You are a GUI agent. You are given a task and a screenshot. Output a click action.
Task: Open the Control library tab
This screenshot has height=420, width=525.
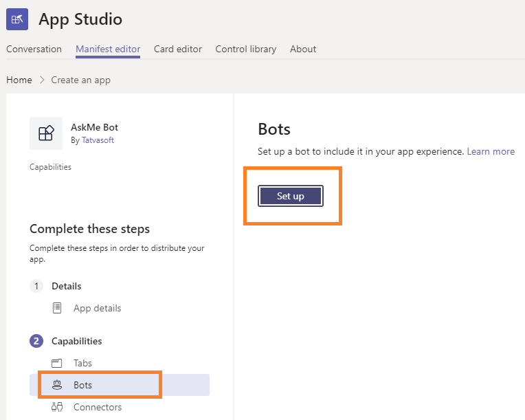(246, 49)
